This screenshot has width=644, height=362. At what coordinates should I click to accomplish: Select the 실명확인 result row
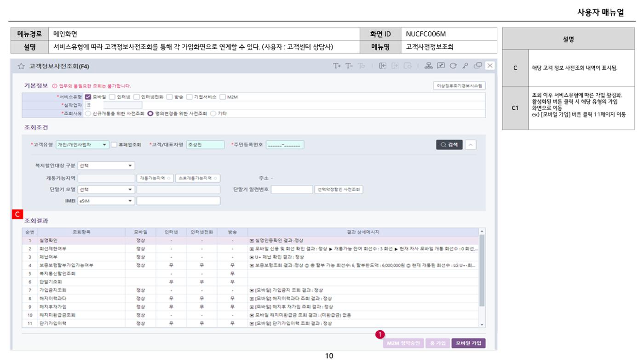tap(250, 240)
